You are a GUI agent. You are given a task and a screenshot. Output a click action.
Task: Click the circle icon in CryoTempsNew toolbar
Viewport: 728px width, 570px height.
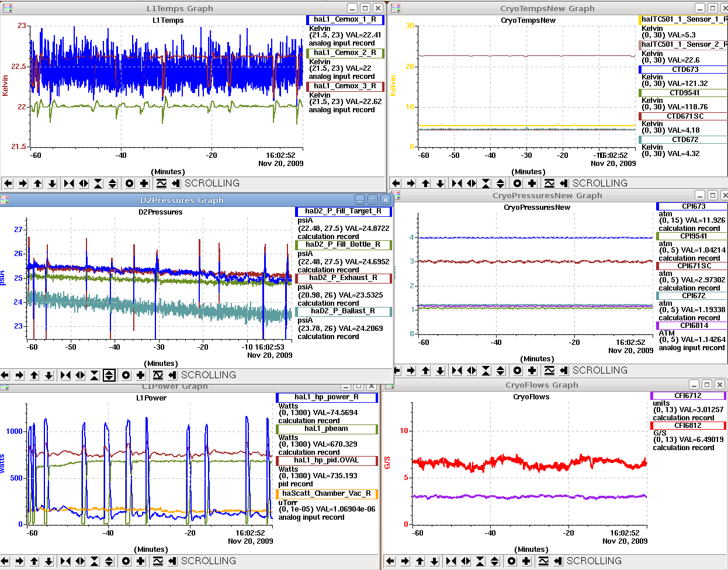pos(517,184)
